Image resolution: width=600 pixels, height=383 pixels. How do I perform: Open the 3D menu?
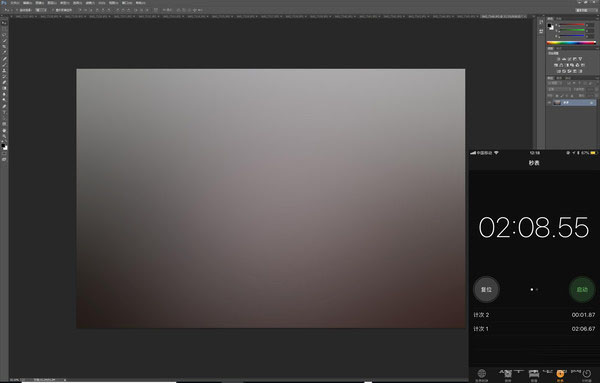pyautogui.click(x=102, y=3)
